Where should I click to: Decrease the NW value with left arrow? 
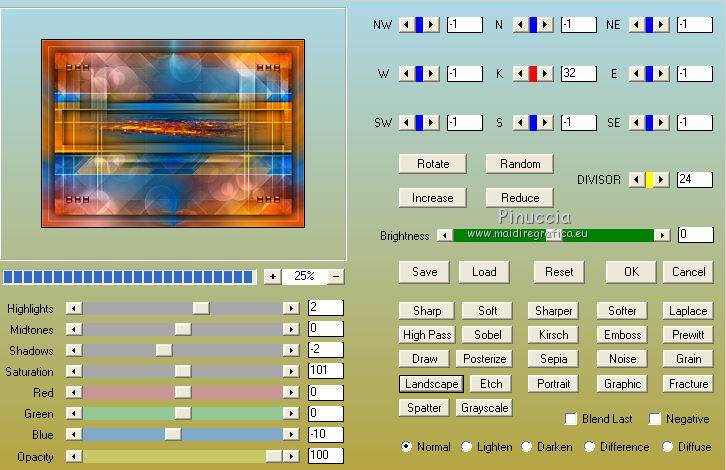click(407, 25)
